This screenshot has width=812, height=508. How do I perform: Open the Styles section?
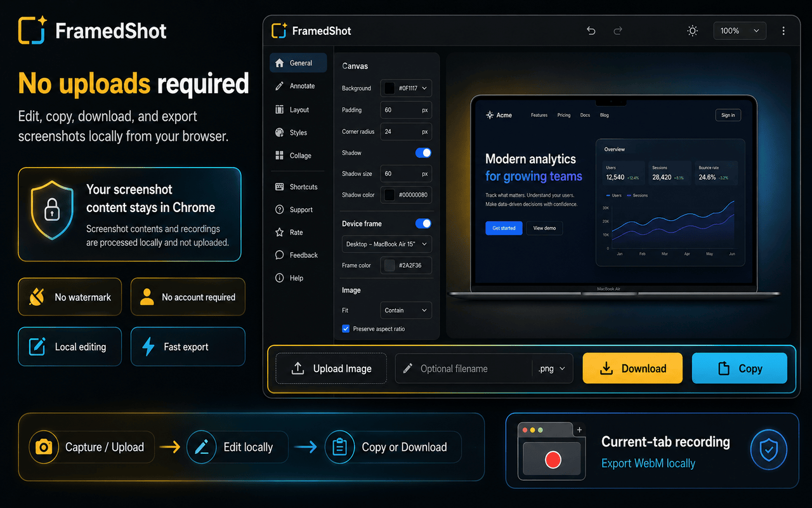[298, 133]
